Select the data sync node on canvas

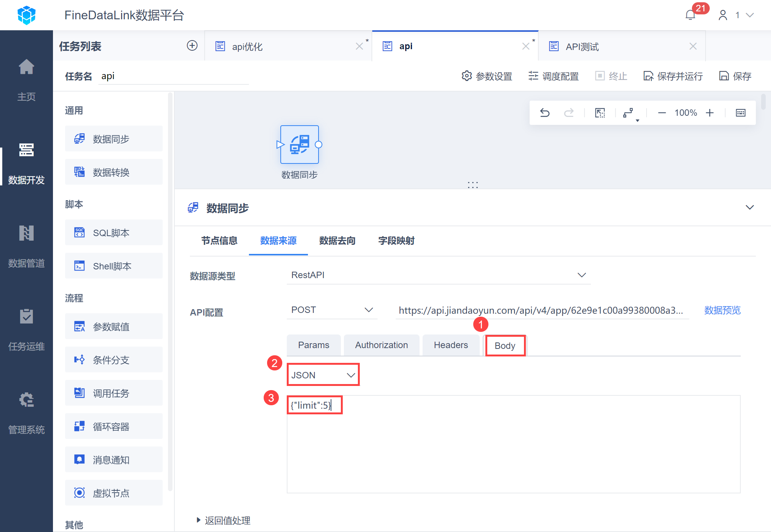pyautogui.click(x=299, y=145)
